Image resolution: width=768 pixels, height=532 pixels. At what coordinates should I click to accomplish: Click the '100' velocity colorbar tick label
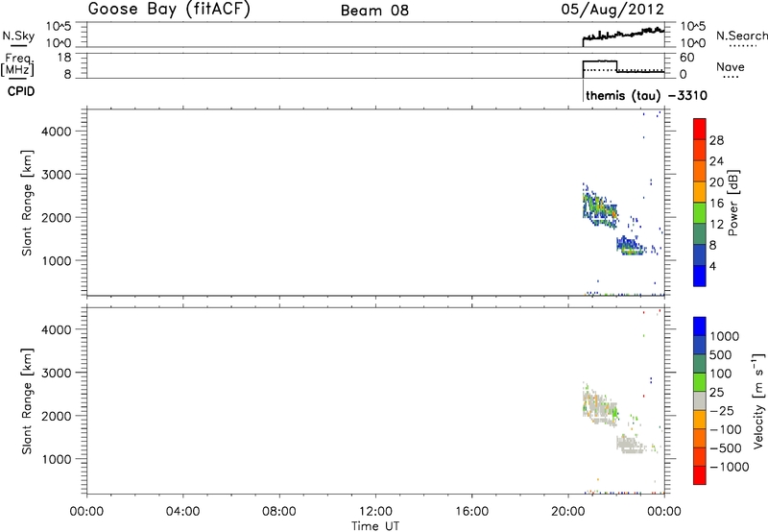pos(722,374)
